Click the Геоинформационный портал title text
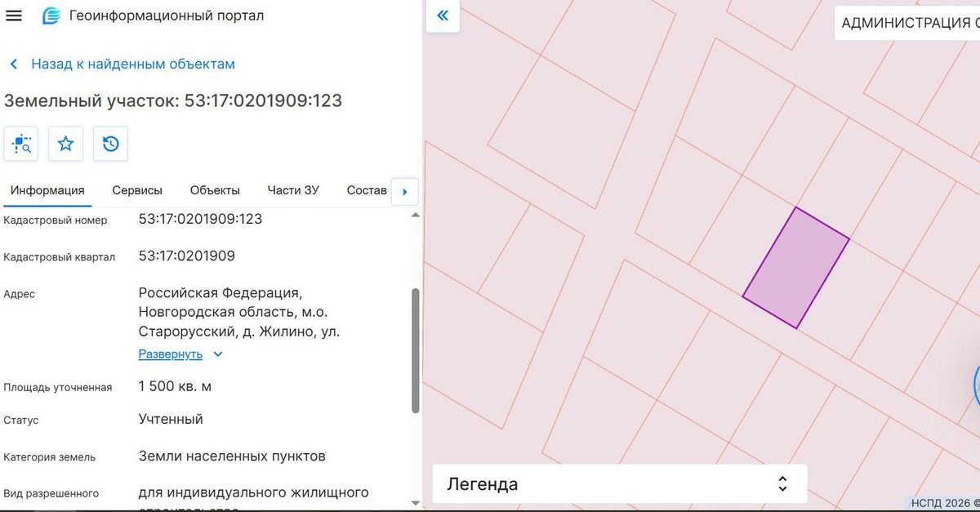Screen dimensions: 980x512 pyautogui.click(x=167, y=16)
